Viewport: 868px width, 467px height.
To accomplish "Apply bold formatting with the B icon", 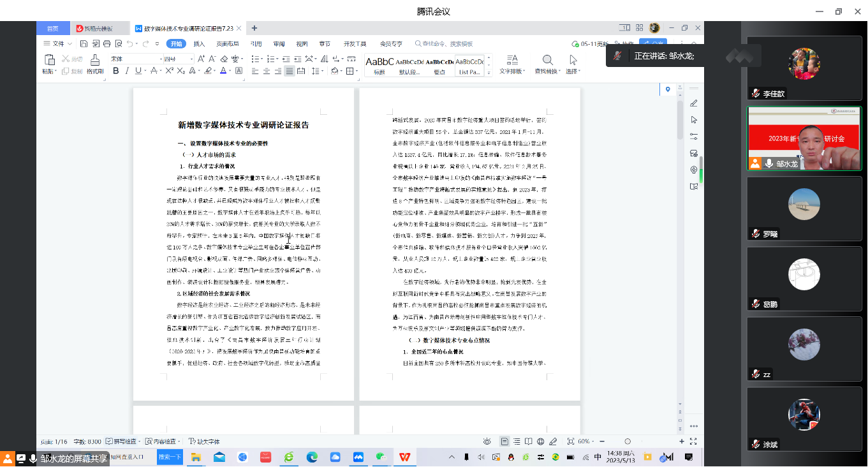I will (x=116, y=71).
